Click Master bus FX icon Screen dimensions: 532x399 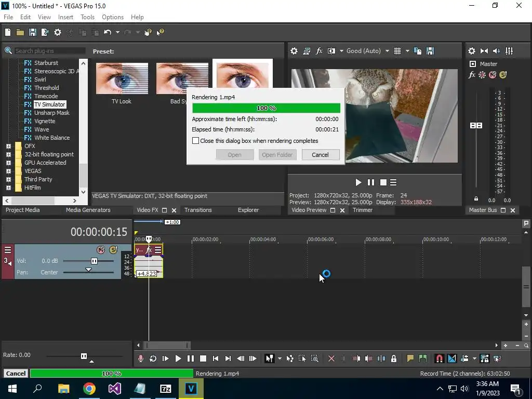[472, 75]
